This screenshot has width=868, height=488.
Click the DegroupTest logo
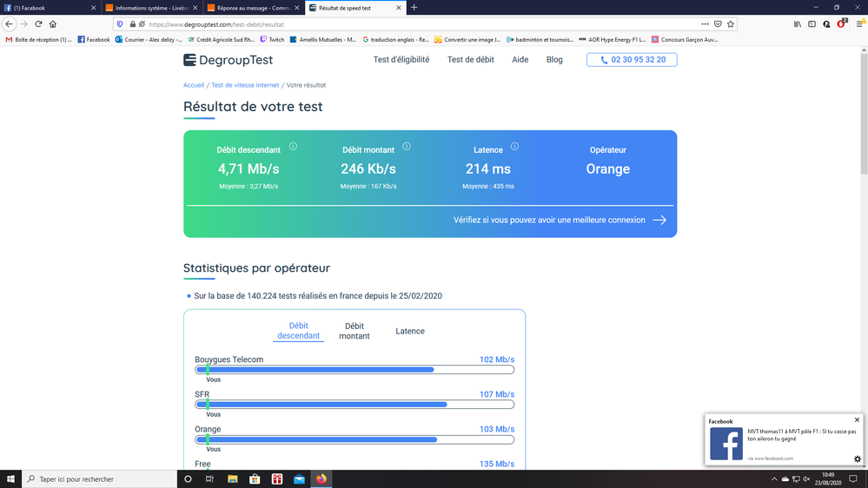[228, 60]
